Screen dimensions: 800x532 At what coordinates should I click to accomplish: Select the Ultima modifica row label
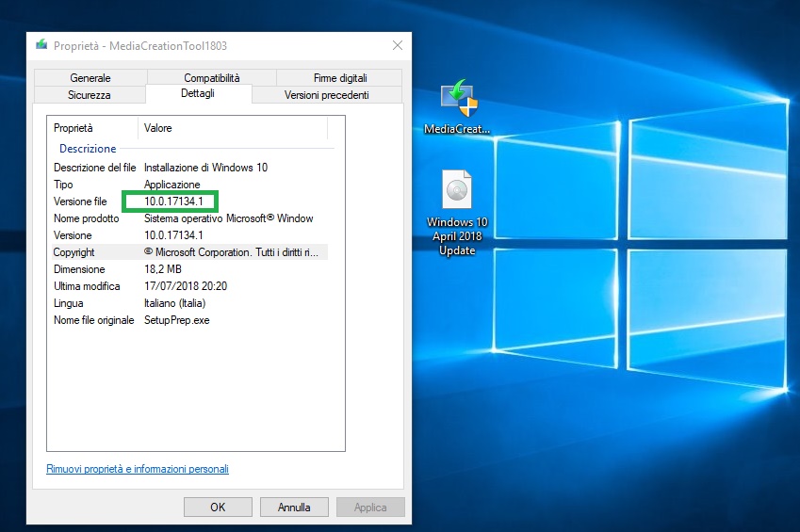[x=87, y=286]
